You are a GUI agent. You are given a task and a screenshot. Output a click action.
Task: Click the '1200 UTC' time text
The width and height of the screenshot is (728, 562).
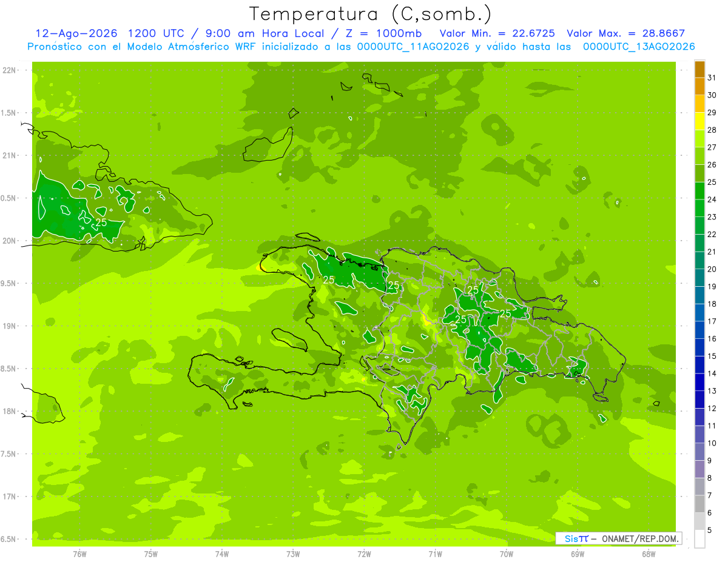(x=157, y=33)
